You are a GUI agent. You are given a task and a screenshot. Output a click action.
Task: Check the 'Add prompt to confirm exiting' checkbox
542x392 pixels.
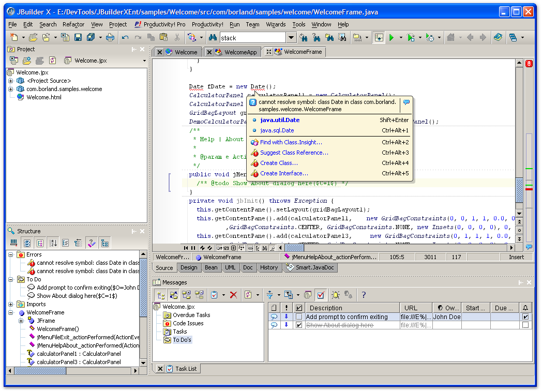point(299,317)
